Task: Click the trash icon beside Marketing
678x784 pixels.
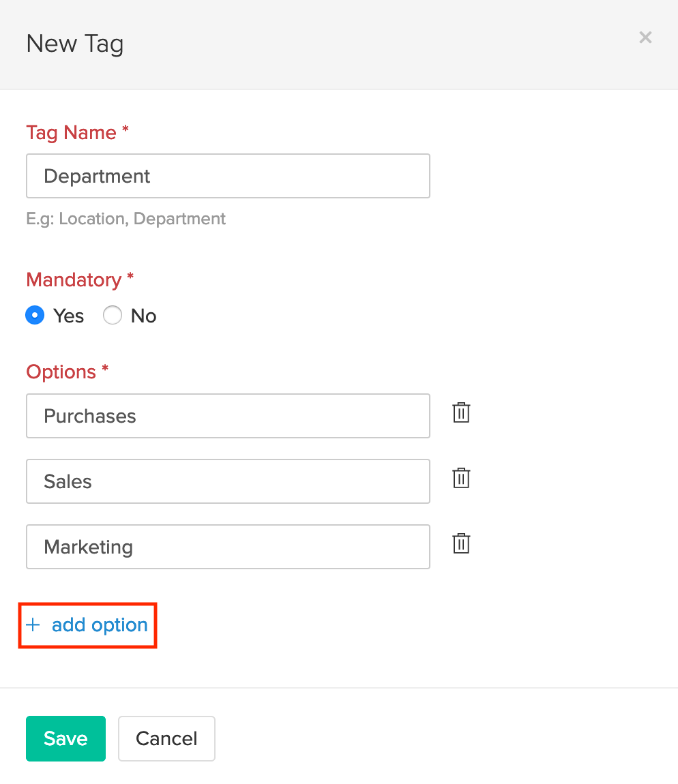Action: click(461, 544)
